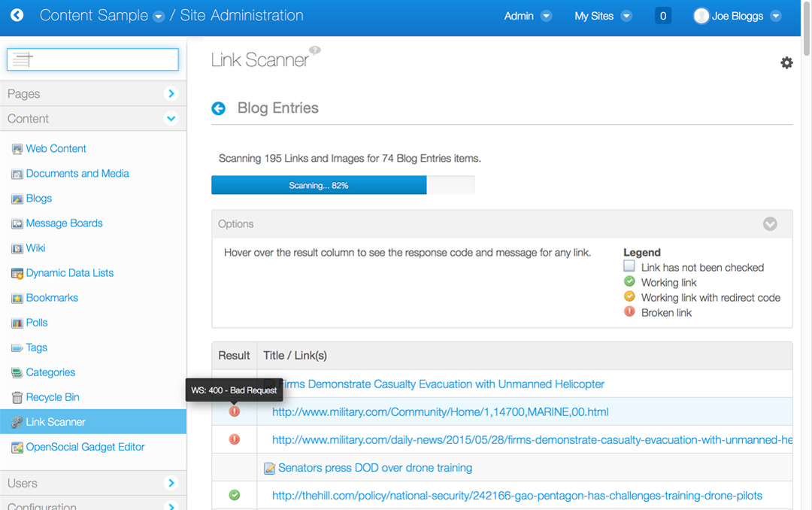Click the Link Scanner chain icon
The width and height of the screenshot is (812, 510).
pyautogui.click(x=17, y=423)
